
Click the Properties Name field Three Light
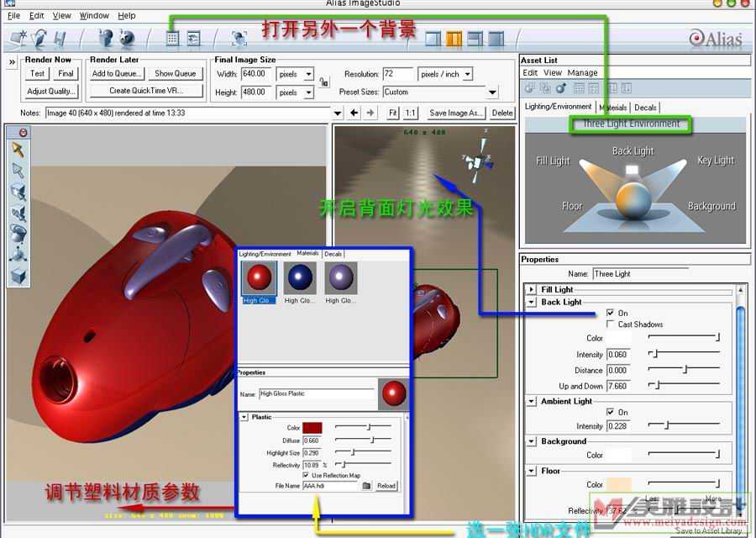pyautogui.click(x=641, y=273)
